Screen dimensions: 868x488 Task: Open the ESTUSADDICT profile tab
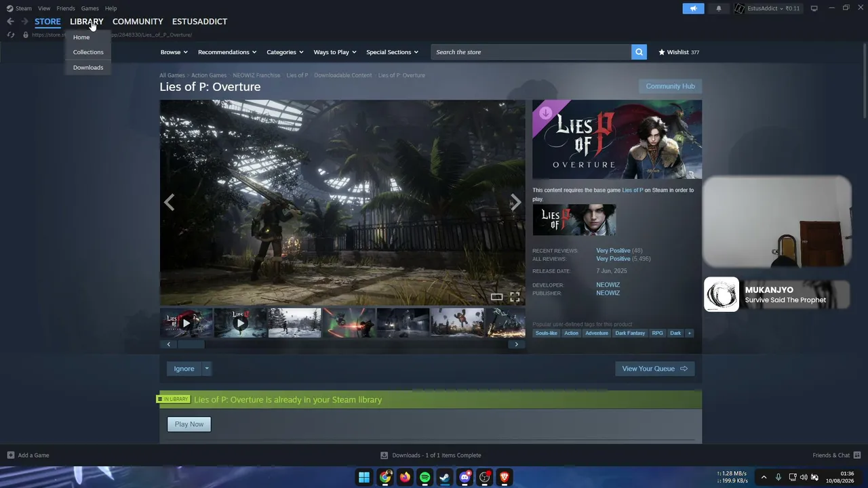point(199,22)
